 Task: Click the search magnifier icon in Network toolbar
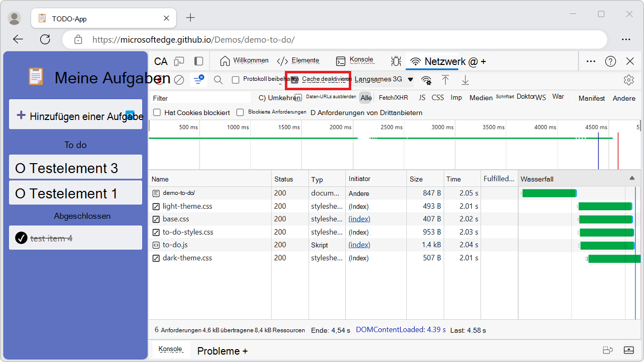(218, 80)
